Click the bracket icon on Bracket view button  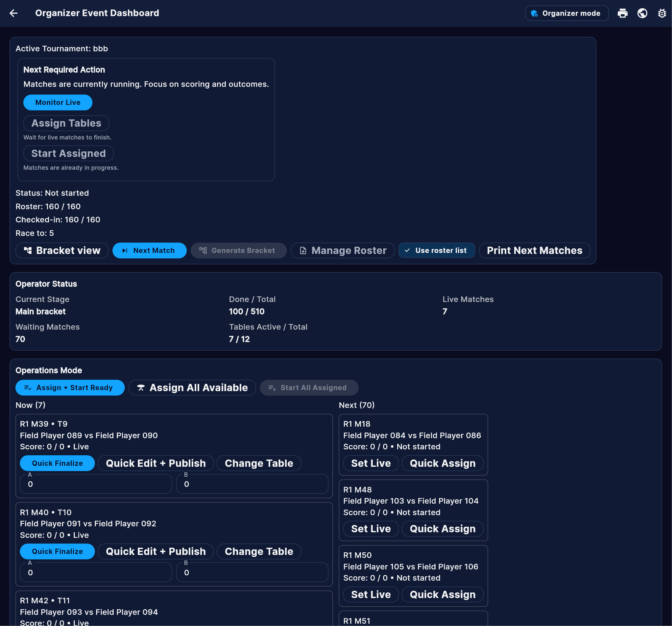[28, 250]
